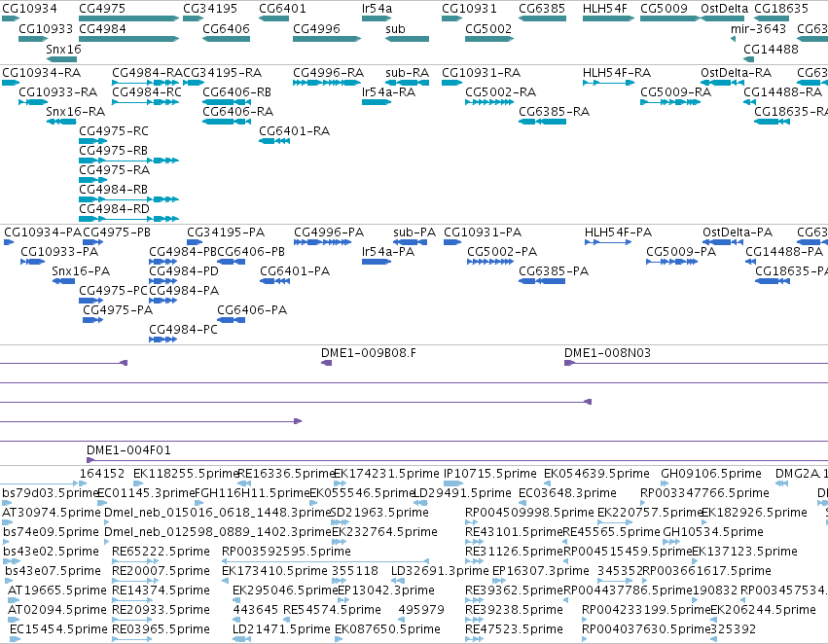
Task: Click transcript CG6385-RA
Action: (x=554, y=111)
